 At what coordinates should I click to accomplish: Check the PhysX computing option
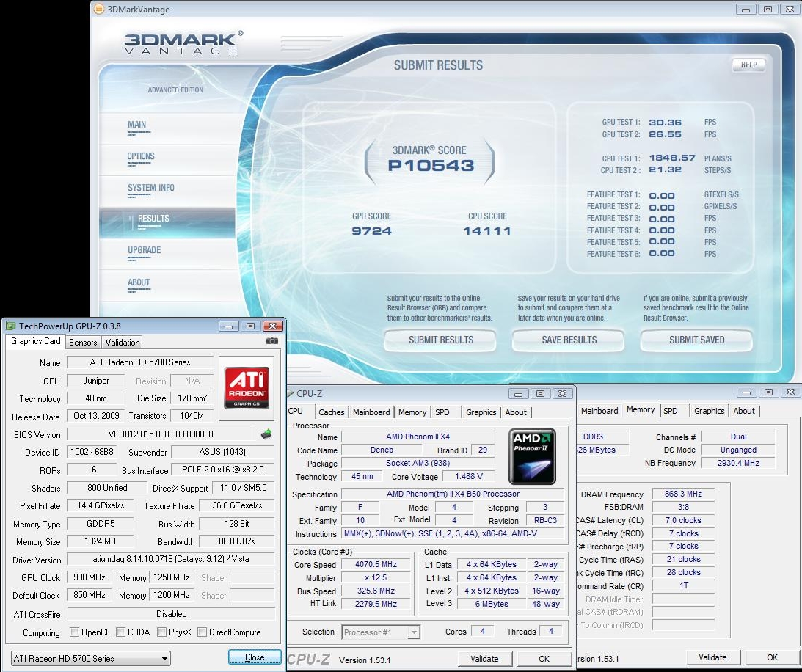[x=161, y=632]
